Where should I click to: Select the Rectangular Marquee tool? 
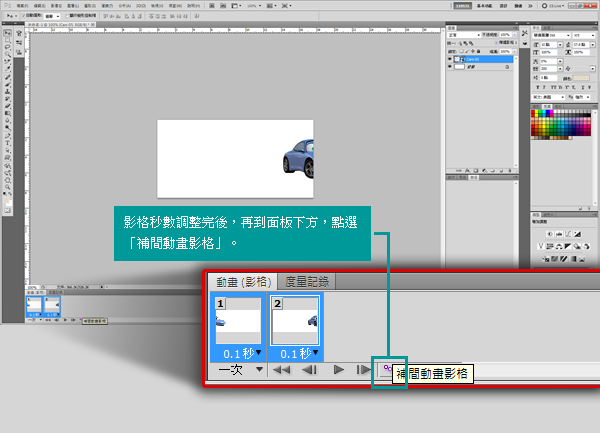pos(7,40)
